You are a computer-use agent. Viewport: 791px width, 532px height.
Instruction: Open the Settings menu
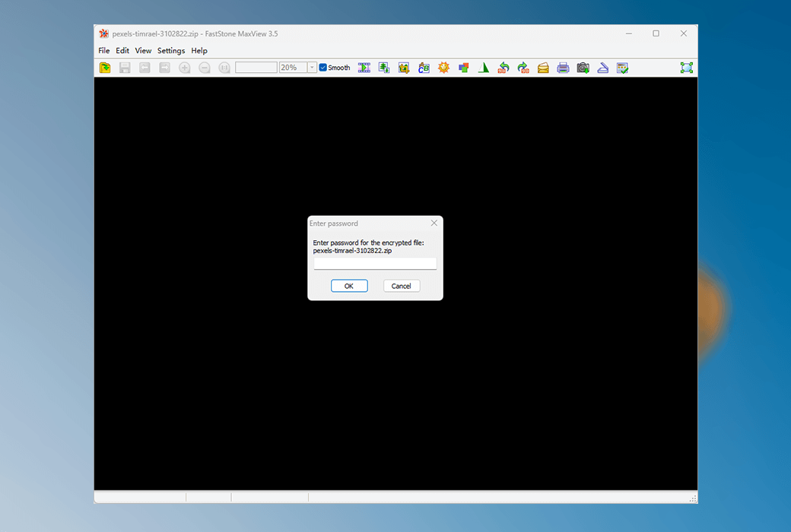coord(171,51)
